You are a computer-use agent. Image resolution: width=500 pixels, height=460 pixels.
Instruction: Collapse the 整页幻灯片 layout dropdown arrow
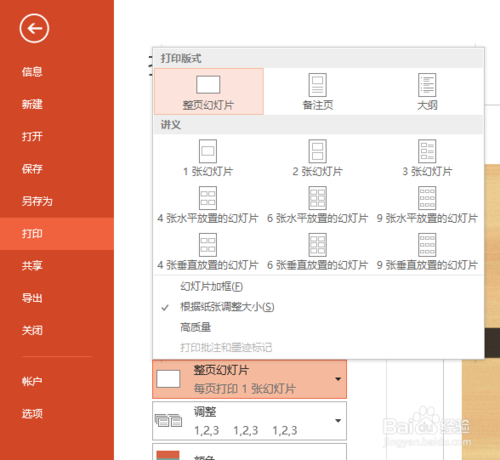point(338,379)
